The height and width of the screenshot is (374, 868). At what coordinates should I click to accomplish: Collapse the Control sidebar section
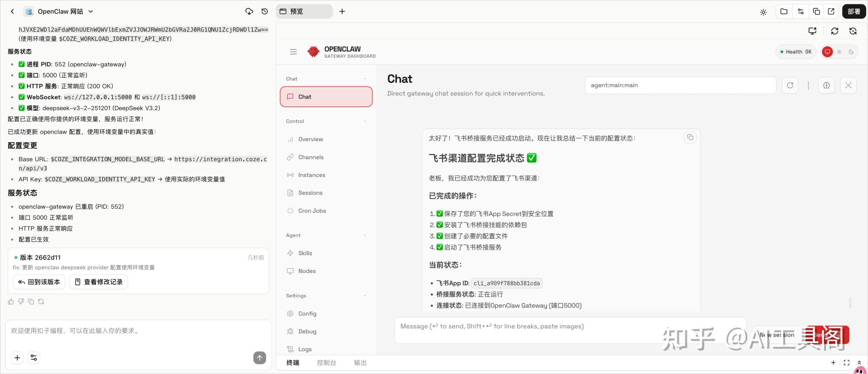tap(365, 121)
